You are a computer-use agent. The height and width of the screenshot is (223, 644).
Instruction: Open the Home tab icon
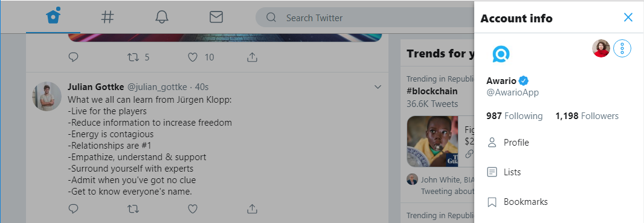tap(53, 16)
